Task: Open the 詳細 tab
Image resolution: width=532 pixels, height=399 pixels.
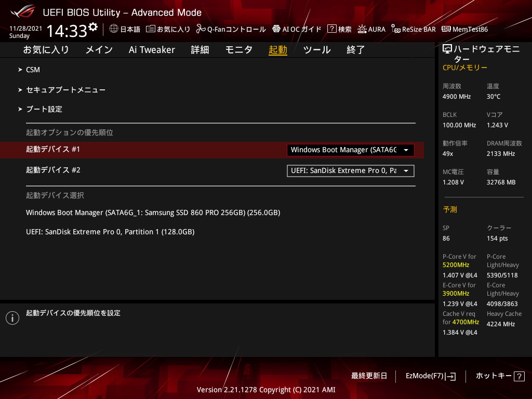Action: 200,50
